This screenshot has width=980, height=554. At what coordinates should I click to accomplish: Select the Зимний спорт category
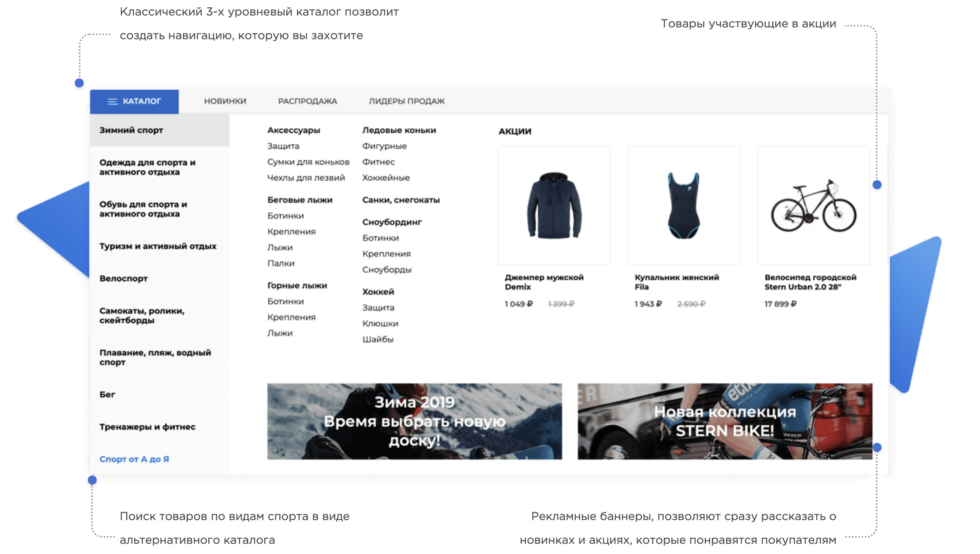coord(131,130)
